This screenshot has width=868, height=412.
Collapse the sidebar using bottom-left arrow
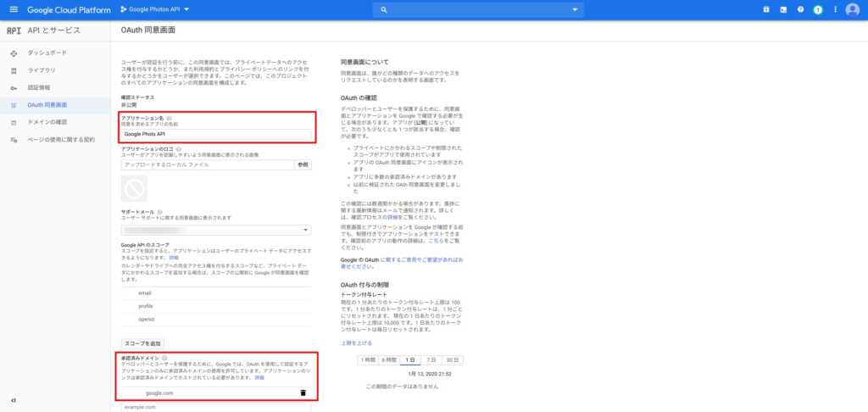click(x=13, y=400)
